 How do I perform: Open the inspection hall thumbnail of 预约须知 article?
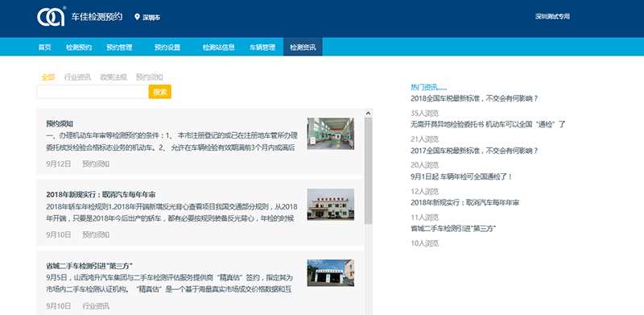tap(331, 134)
